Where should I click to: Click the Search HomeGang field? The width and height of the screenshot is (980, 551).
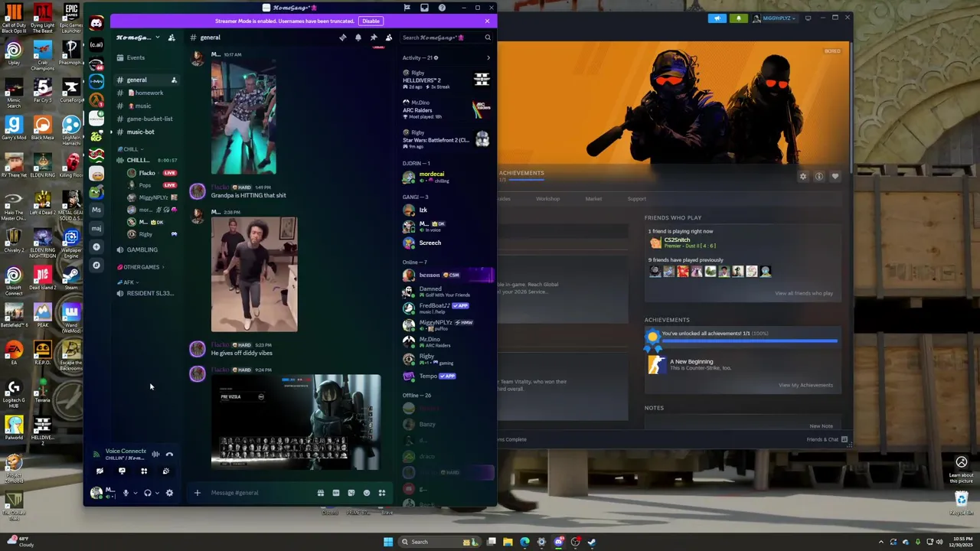(x=447, y=37)
